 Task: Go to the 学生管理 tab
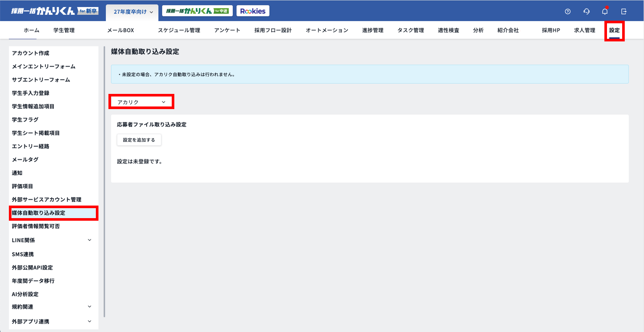point(64,30)
